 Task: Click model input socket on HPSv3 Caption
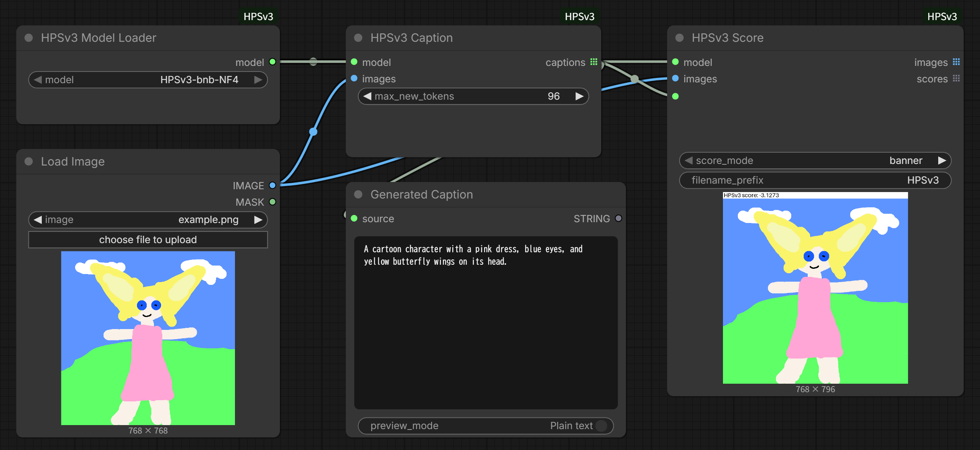(354, 62)
